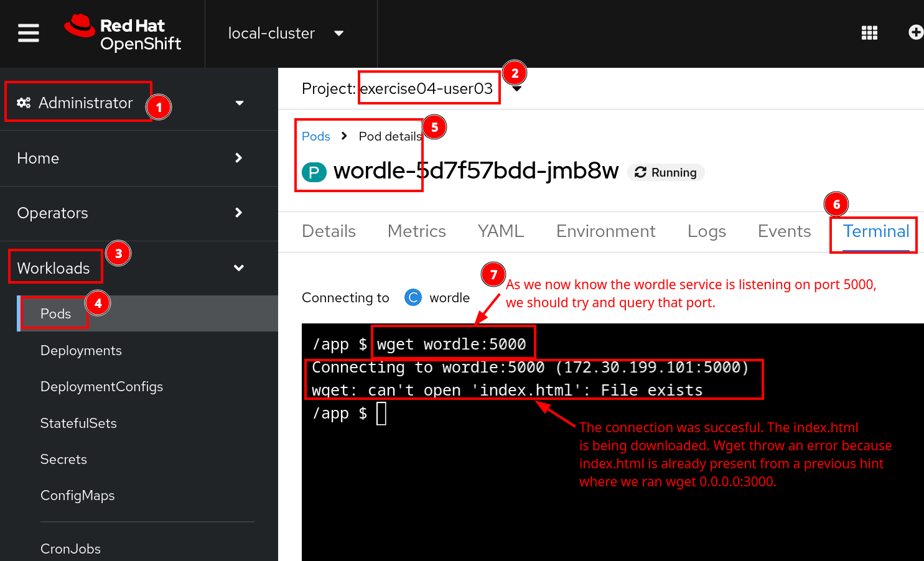Viewport: 924px width, 561px height.
Task: Click the Pods breadcrumb link
Action: point(315,136)
